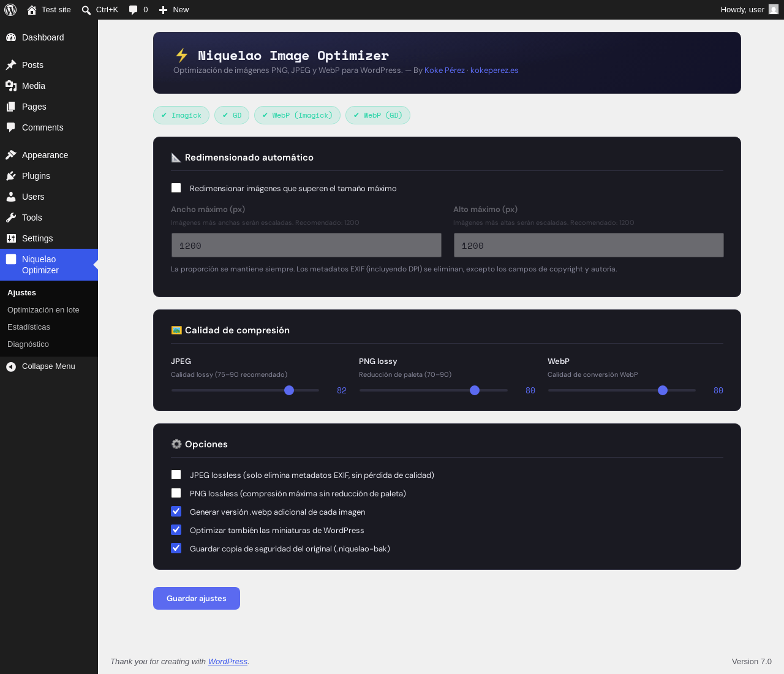Open the Appearance menu
The width and height of the screenshot is (784, 674).
coord(49,155)
